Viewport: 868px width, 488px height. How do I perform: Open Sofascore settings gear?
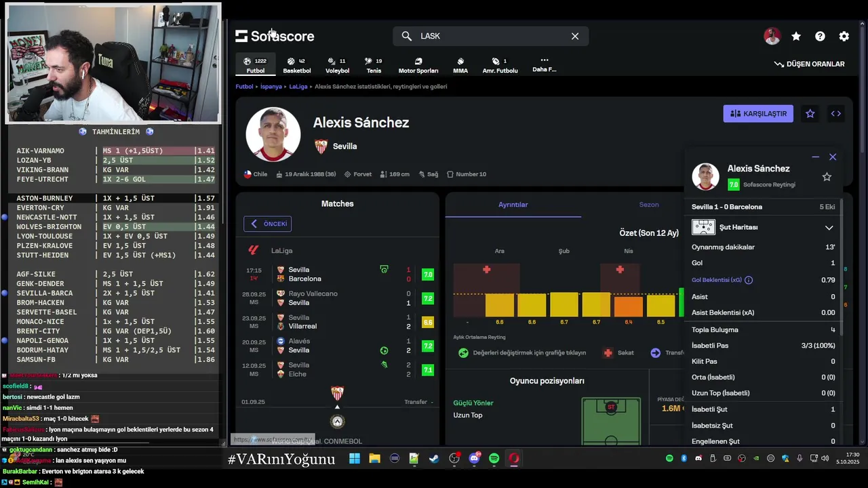[x=844, y=37]
